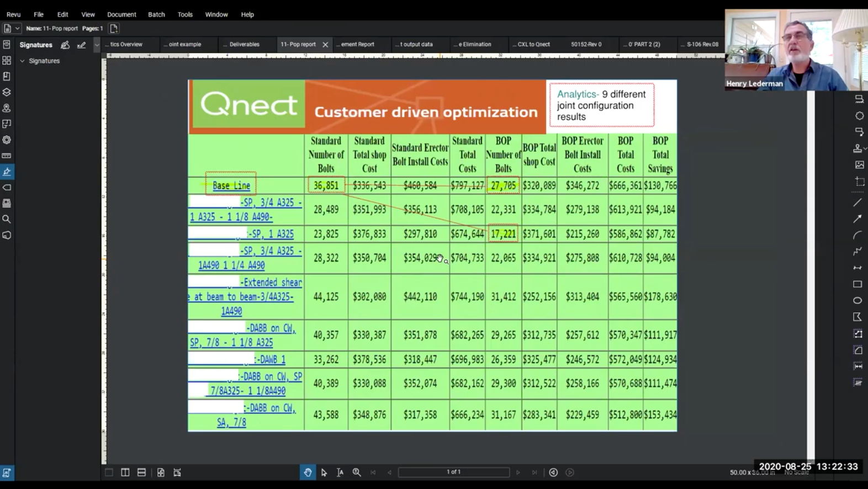The width and height of the screenshot is (868, 489).
Task: Open the Places map-pin panel icon
Action: click(7, 108)
